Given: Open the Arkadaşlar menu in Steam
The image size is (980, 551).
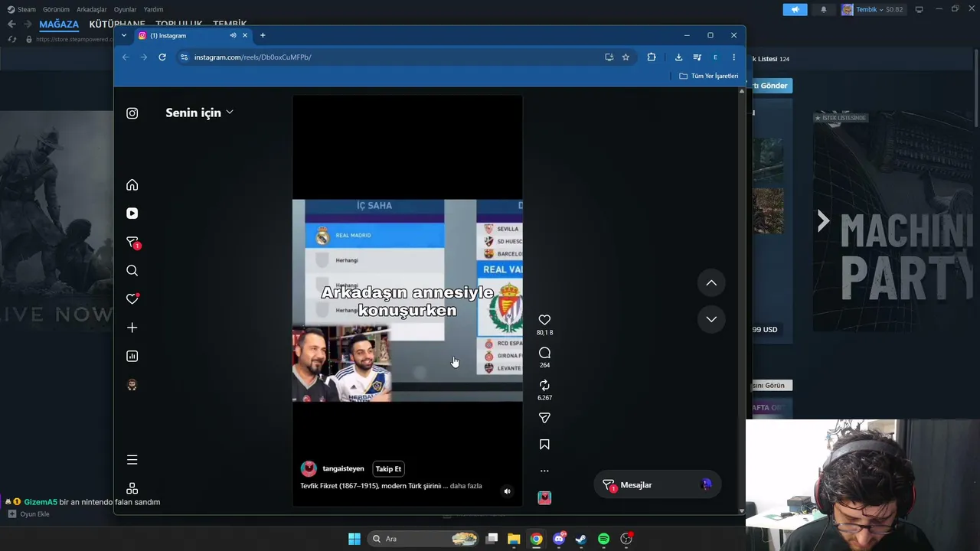Looking at the screenshot, I should pyautogui.click(x=92, y=9).
